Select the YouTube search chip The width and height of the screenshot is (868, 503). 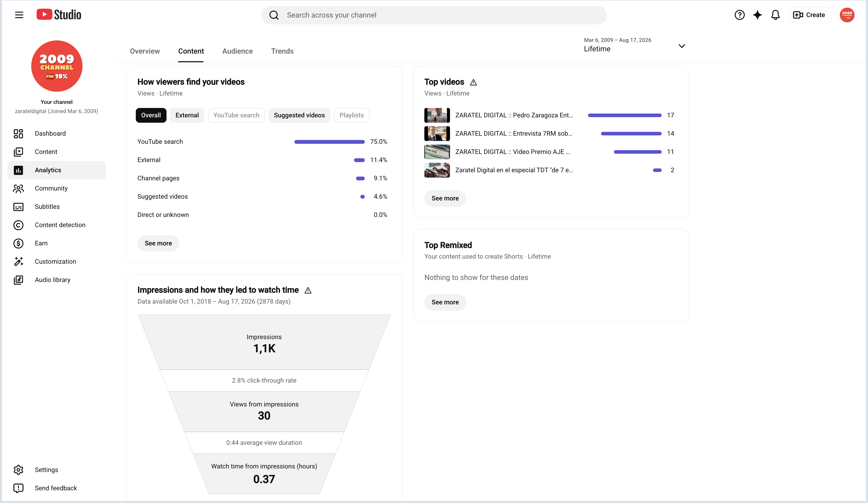(x=236, y=115)
